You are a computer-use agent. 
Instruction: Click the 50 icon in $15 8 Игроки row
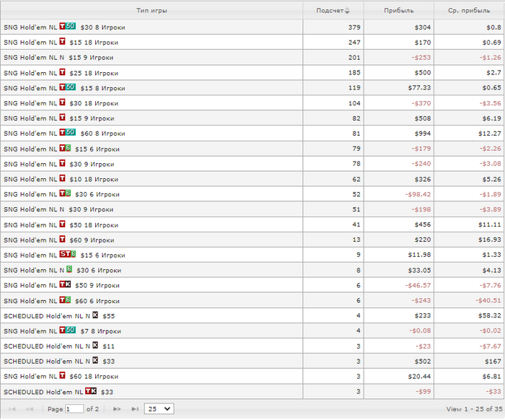coord(71,87)
